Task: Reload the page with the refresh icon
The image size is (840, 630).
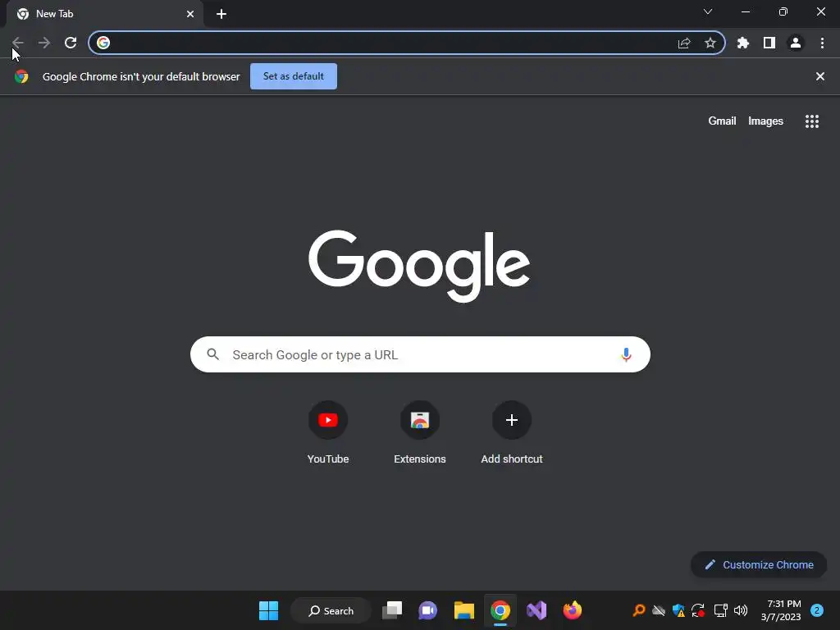Action: tap(71, 43)
